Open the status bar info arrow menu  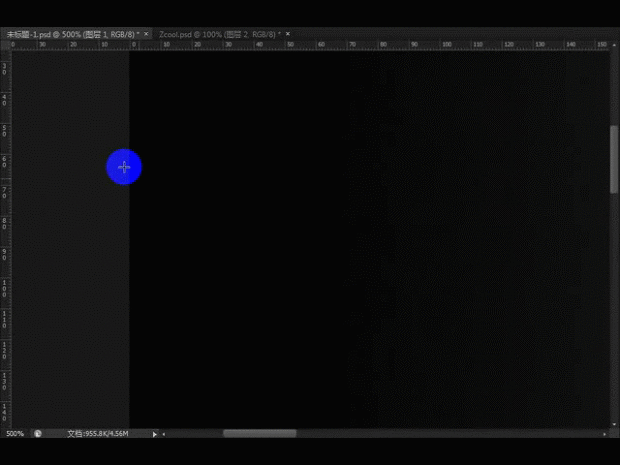[x=154, y=434]
